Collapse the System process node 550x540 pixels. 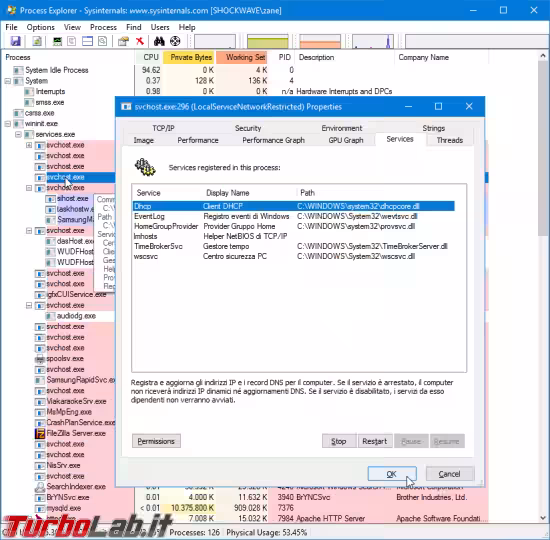[8, 81]
